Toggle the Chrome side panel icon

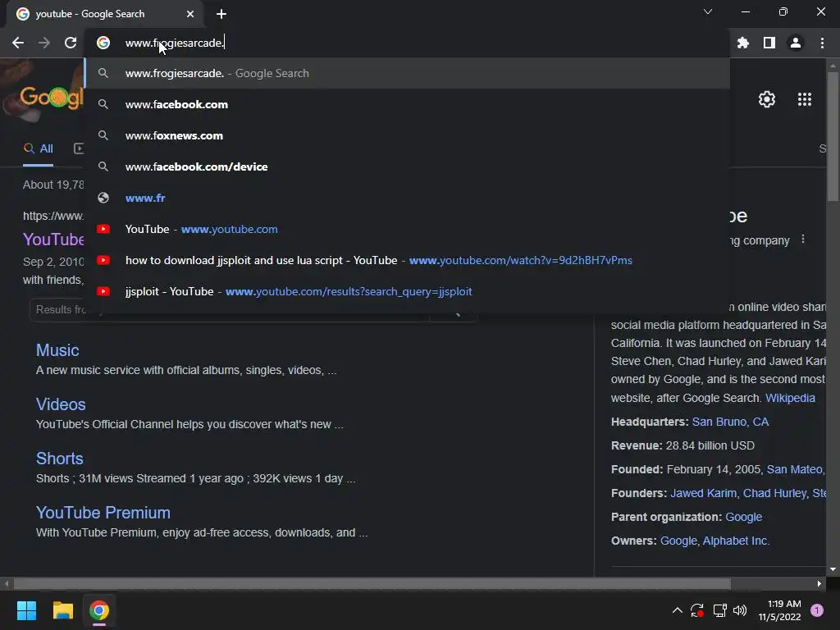coord(769,43)
